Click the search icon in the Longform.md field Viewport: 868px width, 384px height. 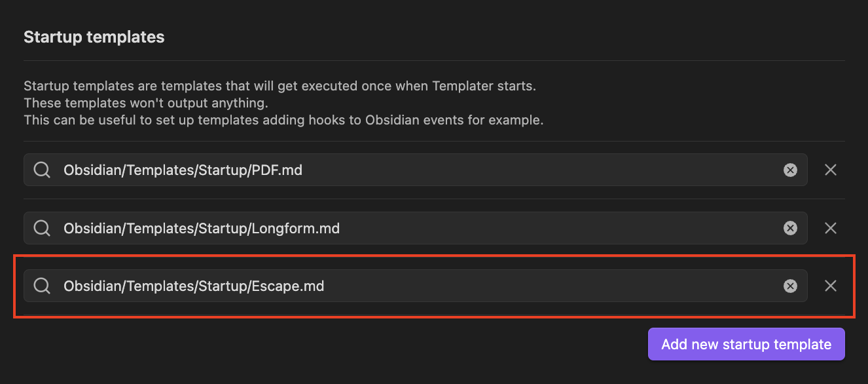tap(42, 228)
